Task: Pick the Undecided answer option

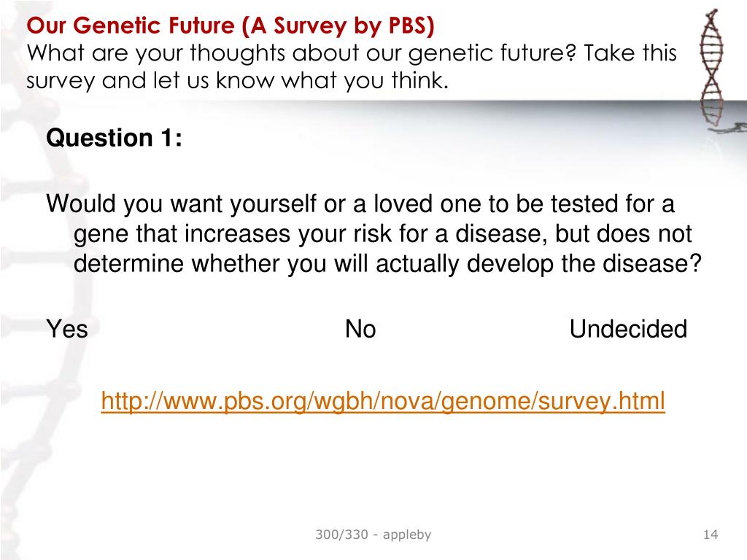Action: click(628, 329)
